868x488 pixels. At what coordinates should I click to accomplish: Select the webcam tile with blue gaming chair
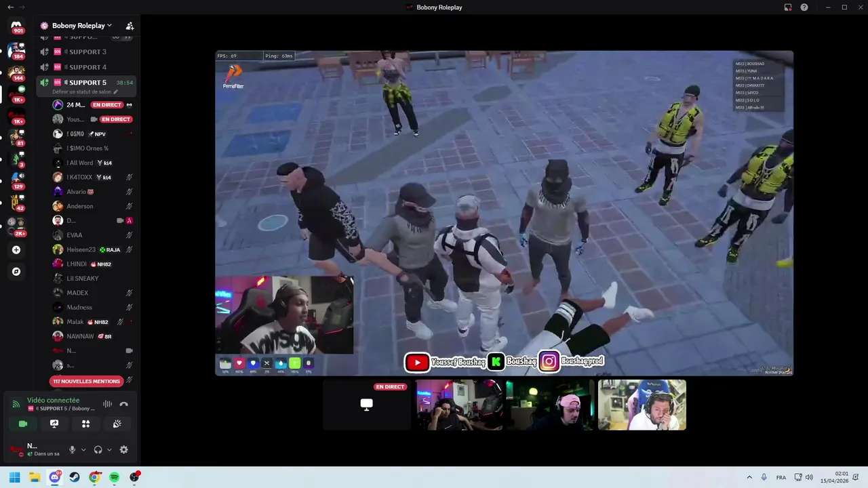pos(642,405)
